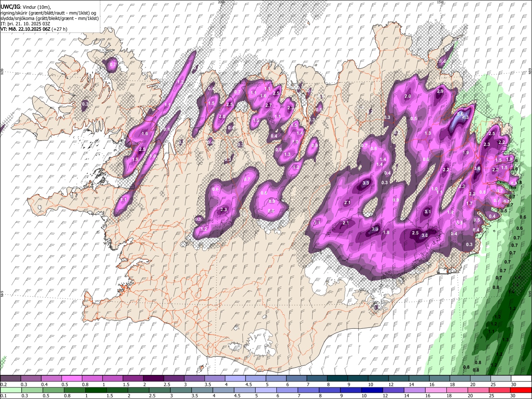Click the "12" label under the rain scale
This screenshot has width=532, height=399.
[x=386, y=396]
